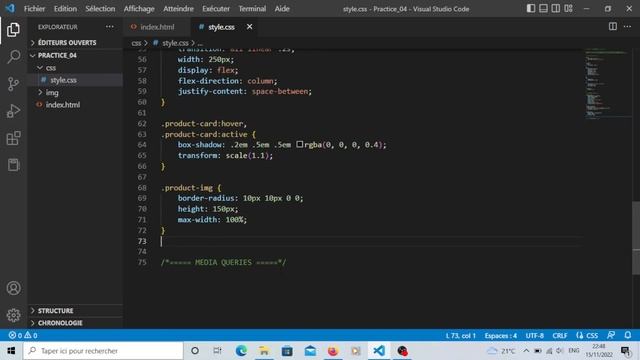Open notifications bell in status bar
The image size is (640, 360).
(x=628, y=335)
